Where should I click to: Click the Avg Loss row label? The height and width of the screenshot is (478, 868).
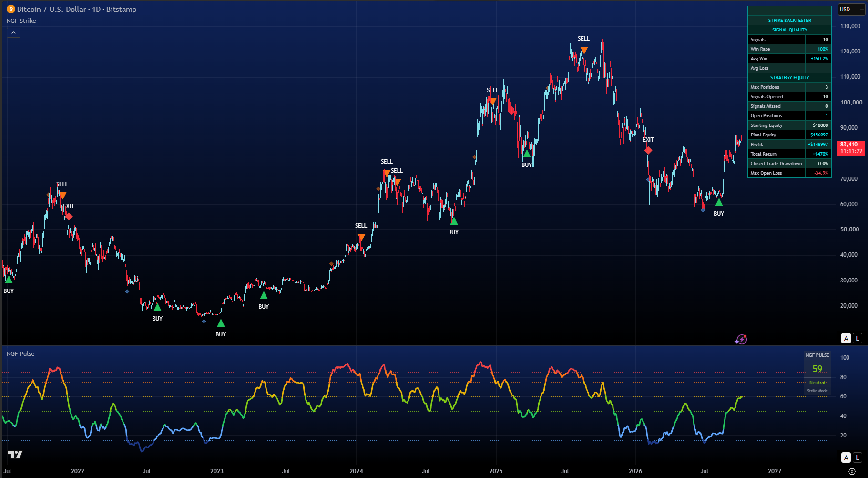[x=759, y=68]
